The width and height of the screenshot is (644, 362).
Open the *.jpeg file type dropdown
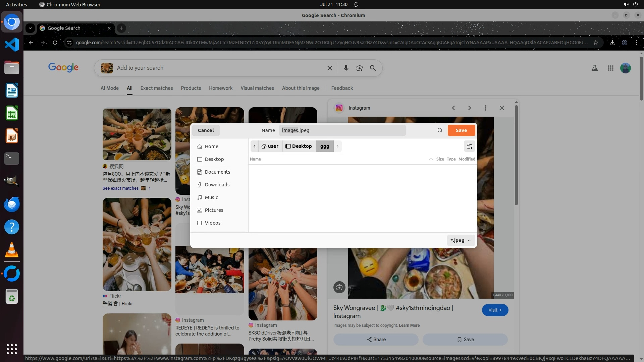pyautogui.click(x=461, y=240)
